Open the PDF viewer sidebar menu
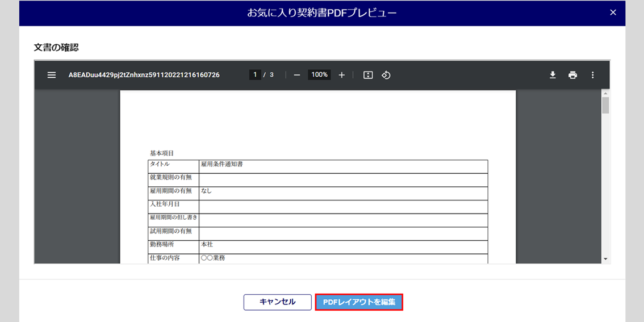The image size is (644, 322). pos(52,75)
